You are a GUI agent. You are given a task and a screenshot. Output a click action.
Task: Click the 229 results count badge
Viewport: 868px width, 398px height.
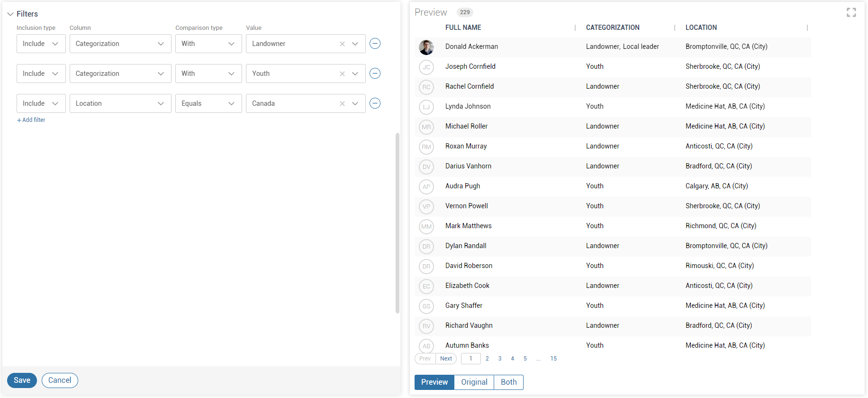[465, 12]
